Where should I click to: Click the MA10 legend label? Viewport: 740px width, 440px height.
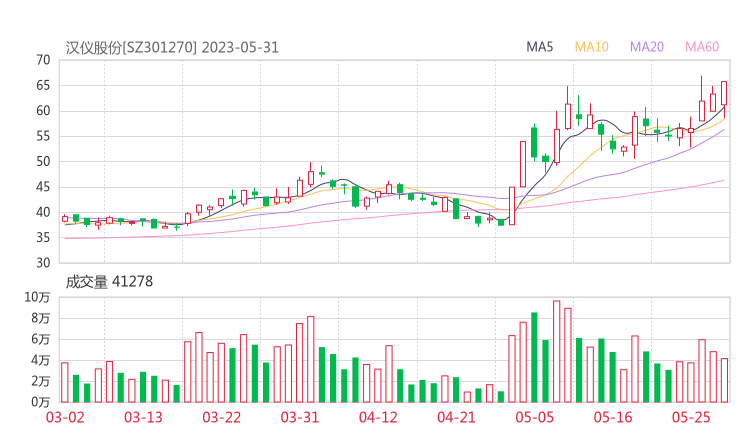591,47
